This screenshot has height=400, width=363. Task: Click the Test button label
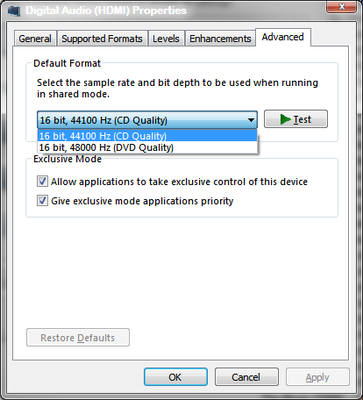(x=302, y=119)
